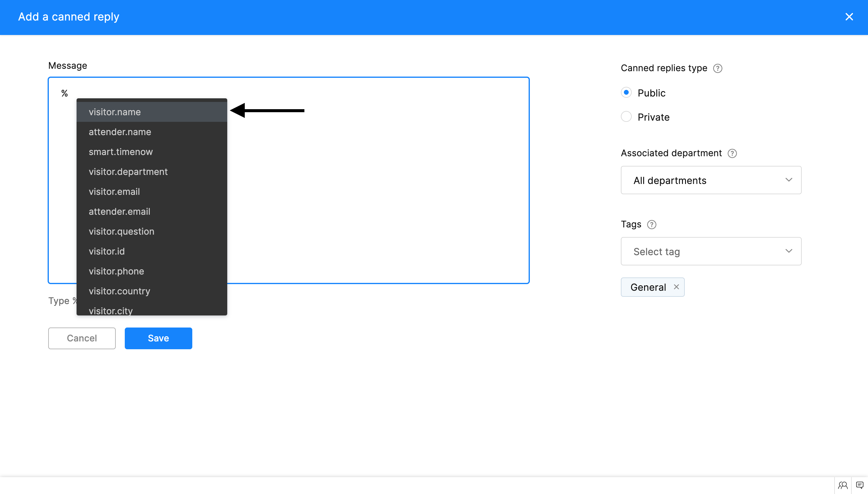Viewport: 868px width, 494px height.
Task: Open the Select tag dropdown
Action: (711, 252)
